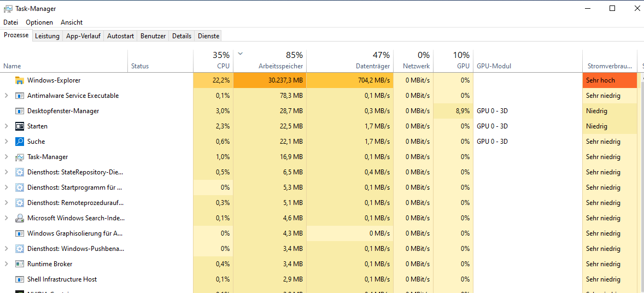
Task: Expand Microsoft Windows Search-Indexer group
Action: pos(6,218)
